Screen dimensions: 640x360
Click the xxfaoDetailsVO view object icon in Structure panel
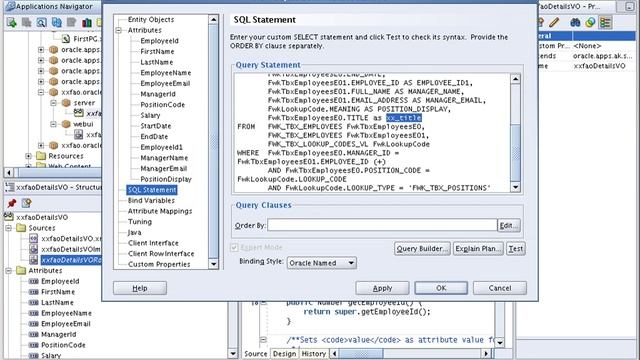point(9,217)
